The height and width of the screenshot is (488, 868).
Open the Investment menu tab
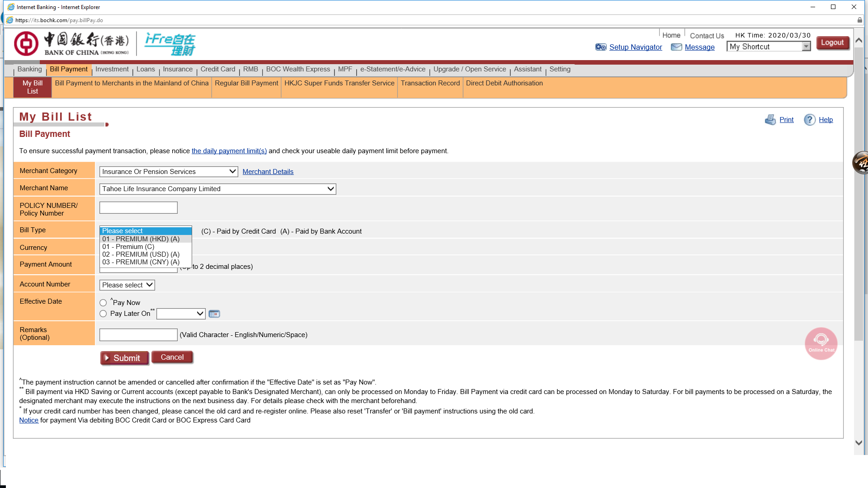click(x=112, y=69)
